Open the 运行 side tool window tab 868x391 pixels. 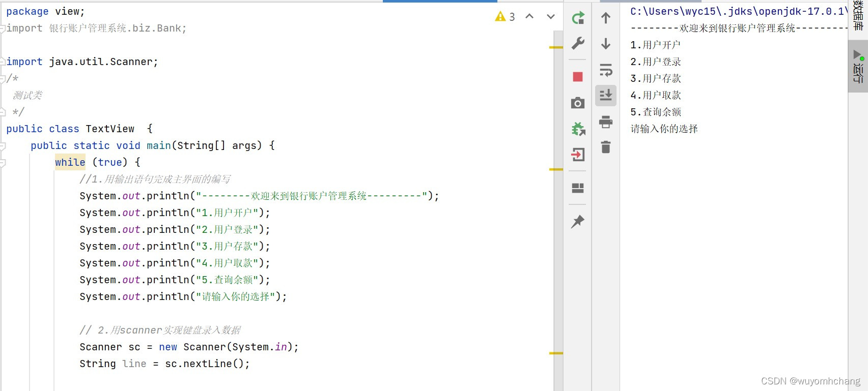858,66
